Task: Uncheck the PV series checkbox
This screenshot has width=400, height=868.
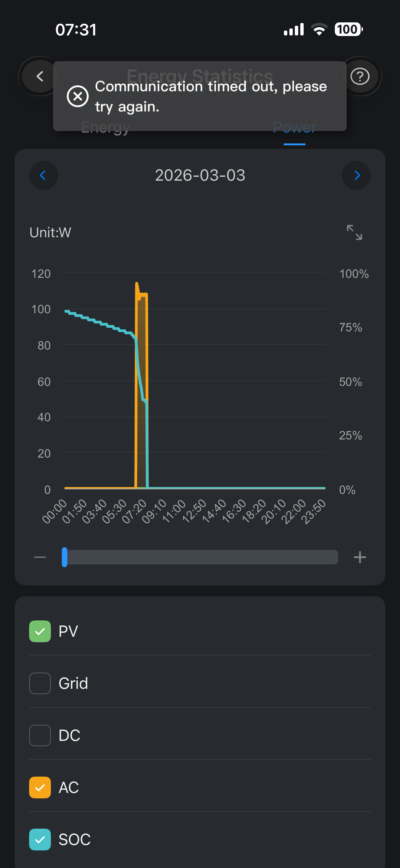Action: (40, 631)
